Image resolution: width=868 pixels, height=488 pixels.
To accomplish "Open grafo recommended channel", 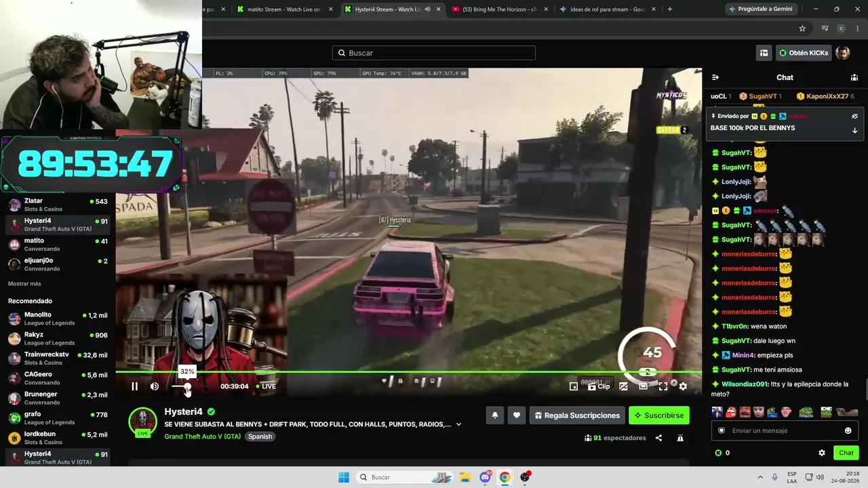I will (58, 418).
